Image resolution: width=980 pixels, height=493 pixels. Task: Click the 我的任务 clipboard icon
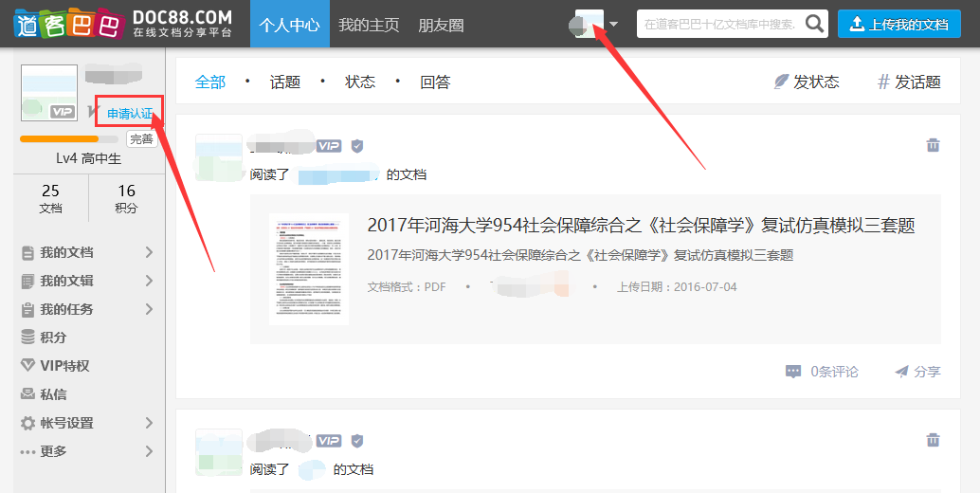coord(27,310)
